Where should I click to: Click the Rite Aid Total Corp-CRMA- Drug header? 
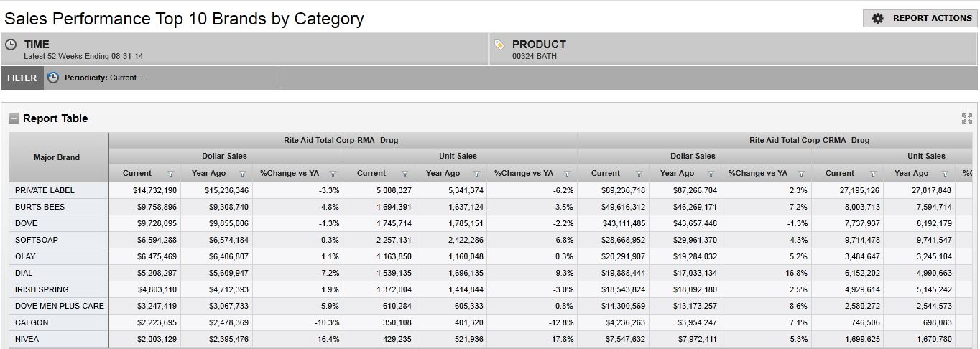pyautogui.click(x=809, y=140)
